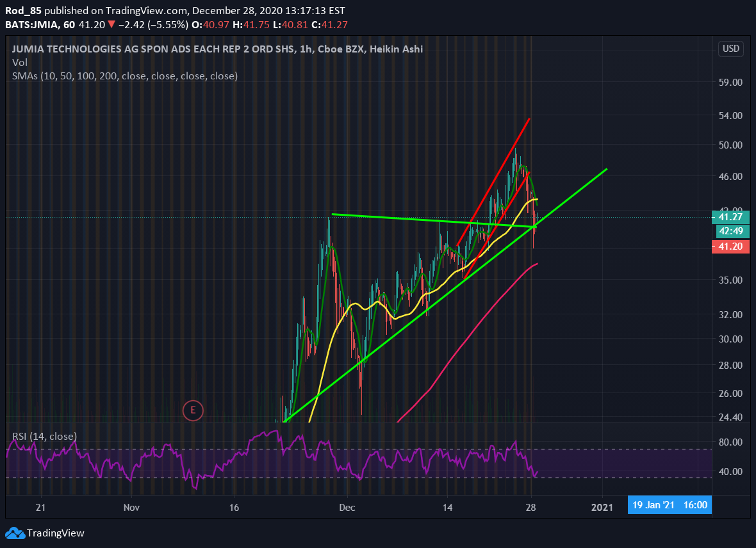
Task: Click the 41.27 current price label
Action: pos(730,217)
